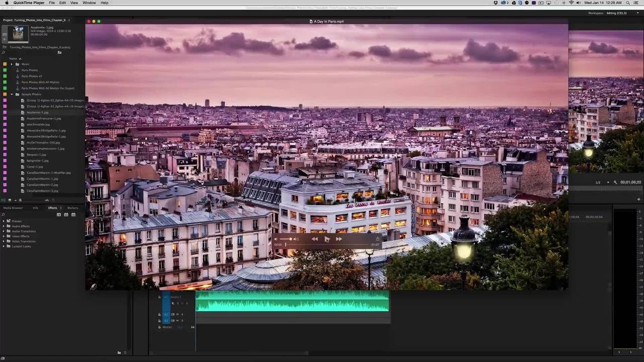Toggle the 32-bit Color effects filter icon
The height and width of the screenshot is (362, 644).
pos(66,215)
